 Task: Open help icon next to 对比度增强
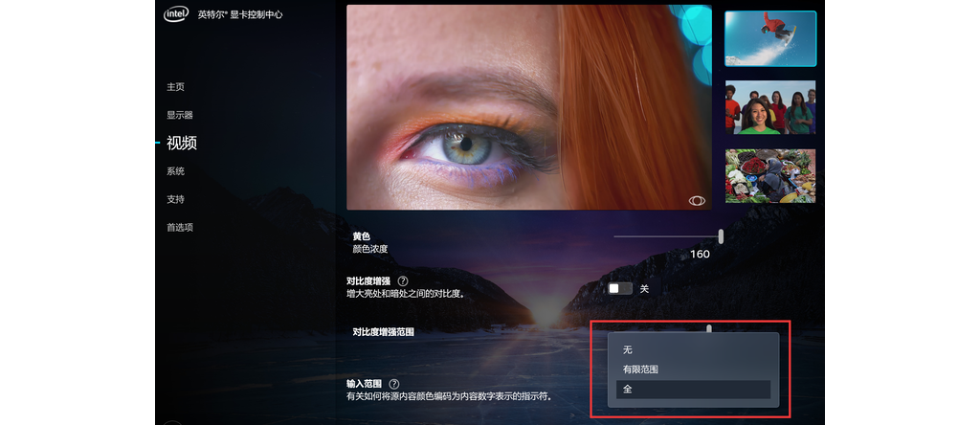pos(403,281)
